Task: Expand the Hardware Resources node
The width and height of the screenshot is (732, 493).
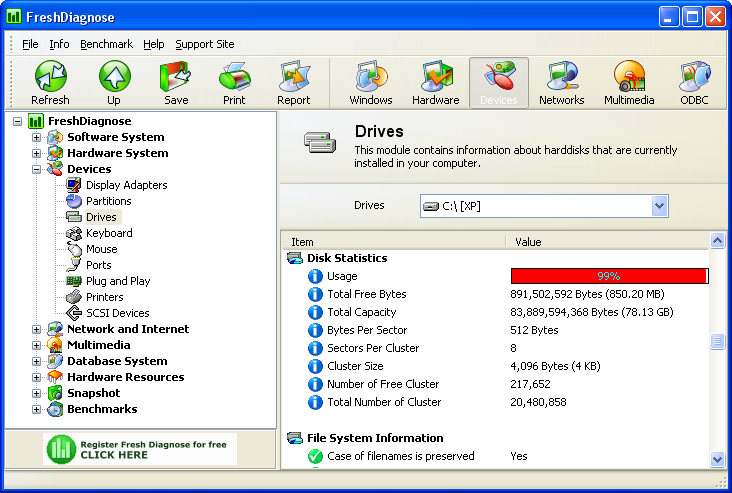Action: point(36,377)
